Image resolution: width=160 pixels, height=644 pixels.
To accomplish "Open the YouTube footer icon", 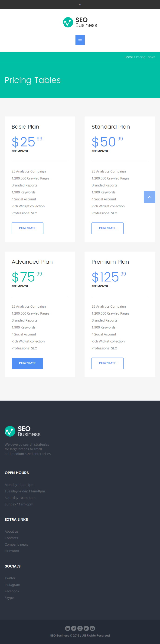I will click(92, 628).
